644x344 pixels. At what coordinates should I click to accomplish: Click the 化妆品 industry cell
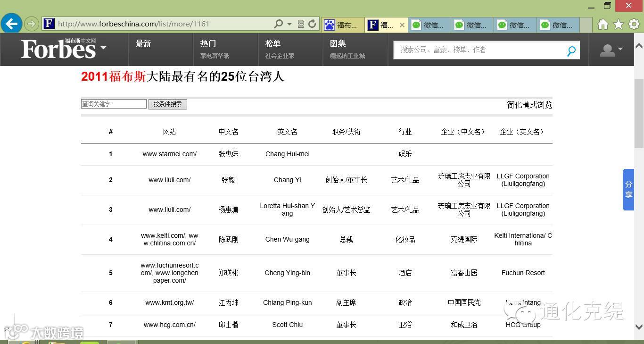405,239
